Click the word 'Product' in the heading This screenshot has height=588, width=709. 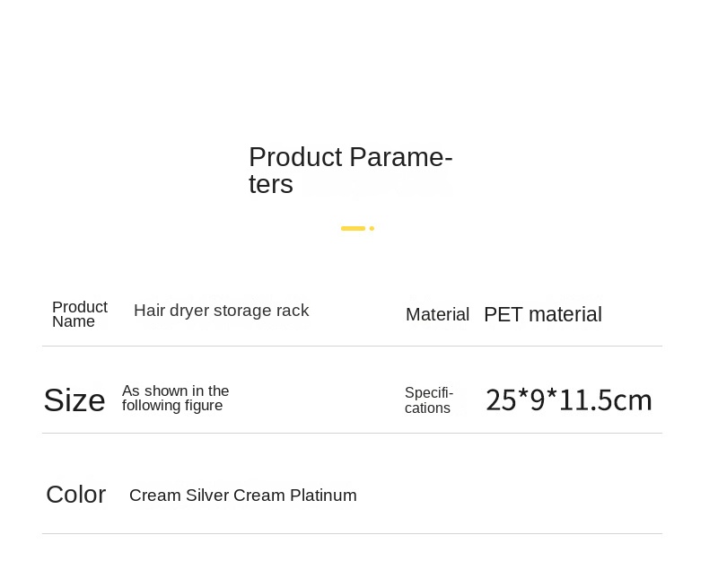tap(295, 157)
